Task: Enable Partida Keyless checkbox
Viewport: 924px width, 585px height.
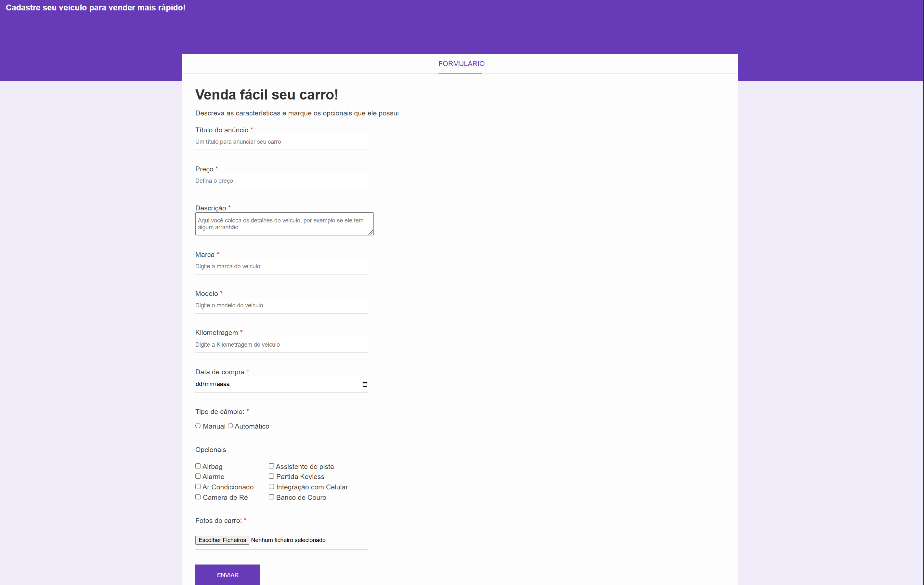Action: click(271, 476)
